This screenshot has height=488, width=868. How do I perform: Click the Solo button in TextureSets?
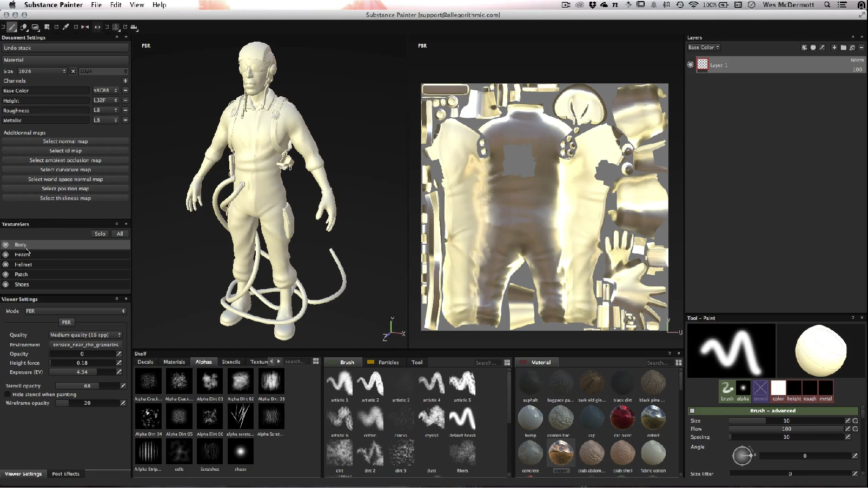point(100,234)
